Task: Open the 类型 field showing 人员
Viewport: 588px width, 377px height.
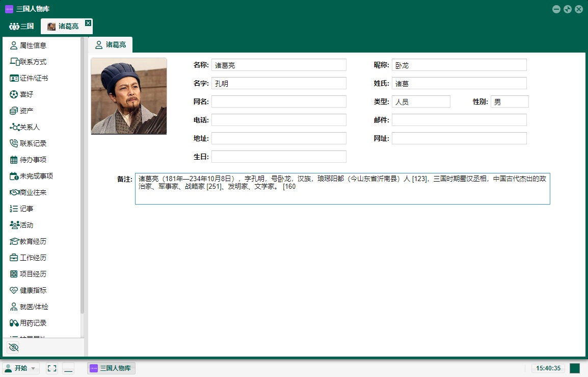Action: click(x=421, y=101)
